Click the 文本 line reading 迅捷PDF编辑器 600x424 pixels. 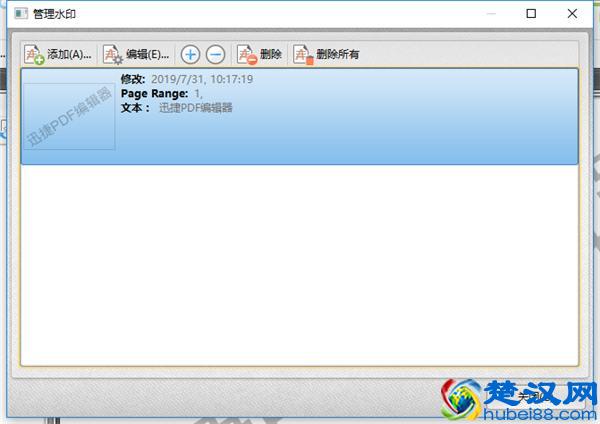[x=176, y=107]
